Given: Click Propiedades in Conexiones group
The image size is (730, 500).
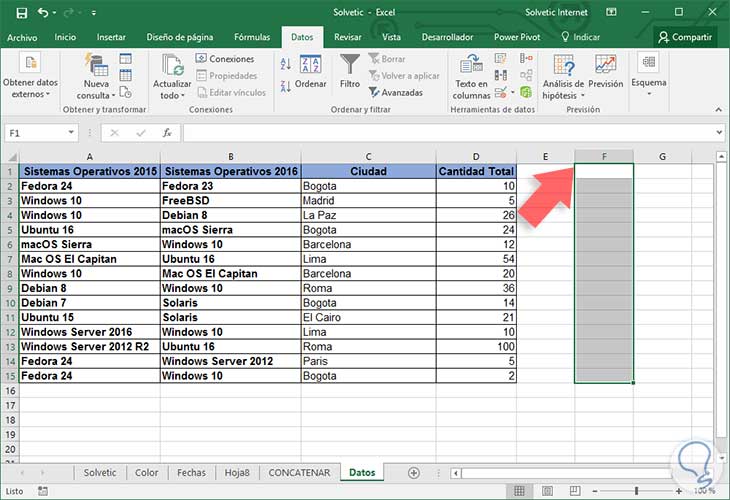Looking at the screenshot, I should 227,75.
